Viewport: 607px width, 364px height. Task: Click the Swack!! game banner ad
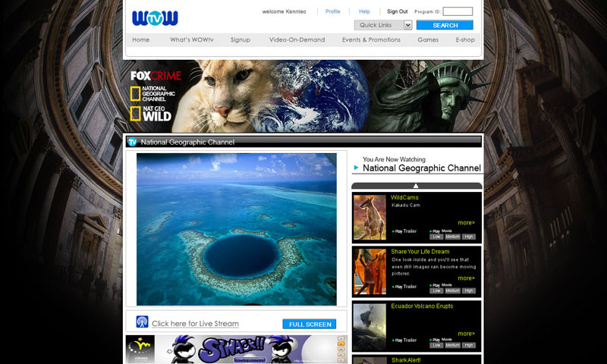(x=251, y=350)
